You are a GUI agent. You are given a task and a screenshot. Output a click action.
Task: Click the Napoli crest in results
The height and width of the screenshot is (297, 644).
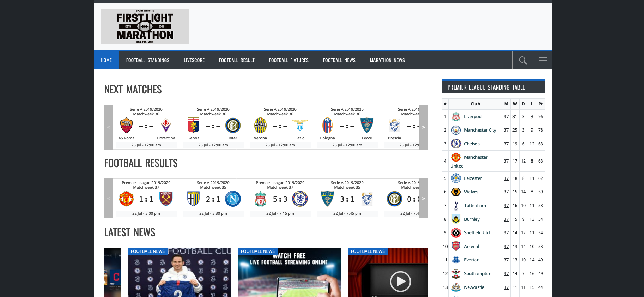tap(233, 199)
